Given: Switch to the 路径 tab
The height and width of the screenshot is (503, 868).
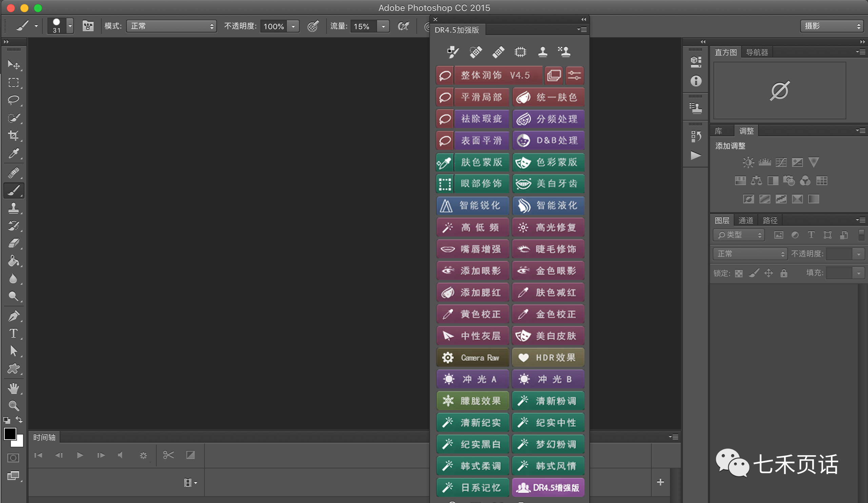Looking at the screenshot, I should pyautogui.click(x=770, y=220).
